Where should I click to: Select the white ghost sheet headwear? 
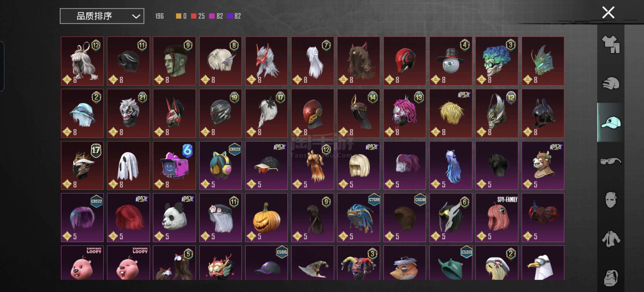[x=128, y=165]
